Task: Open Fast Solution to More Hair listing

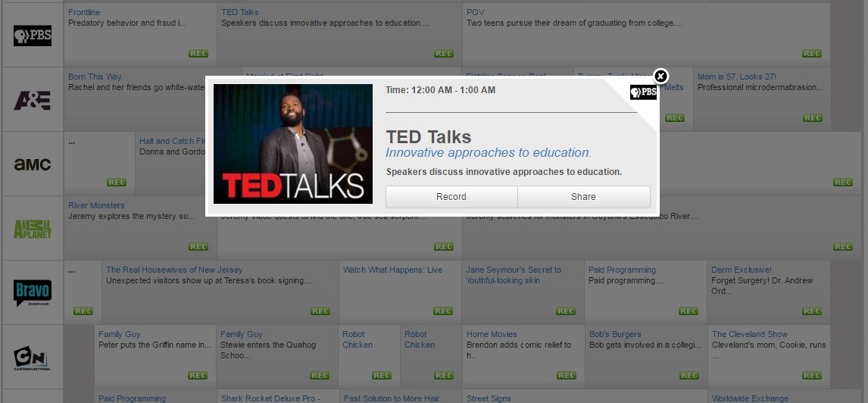Action: pos(392,398)
